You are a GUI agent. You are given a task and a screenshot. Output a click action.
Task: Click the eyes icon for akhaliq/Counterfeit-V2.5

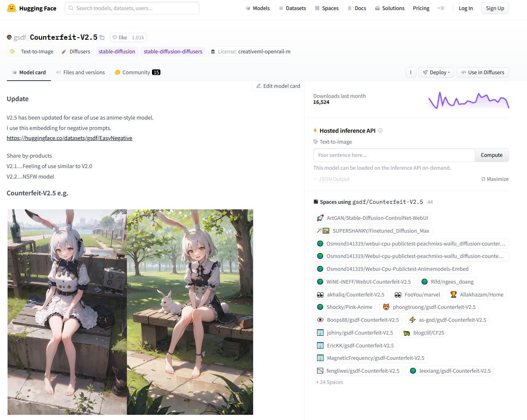tap(320, 294)
